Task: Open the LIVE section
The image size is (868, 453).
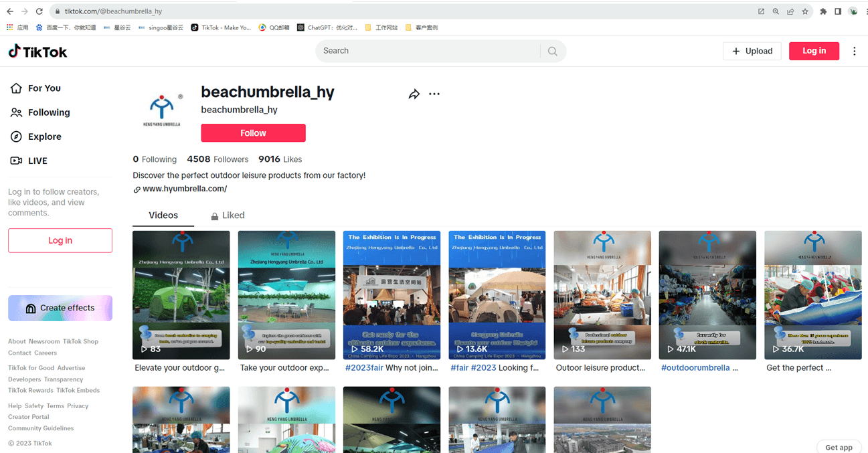Action: tap(37, 161)
